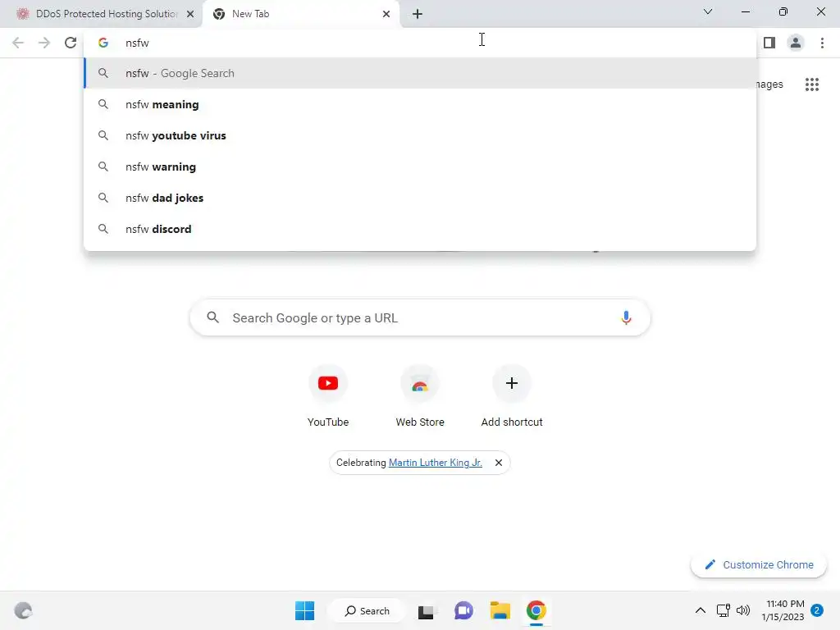Reload the page with the refresh icon
The width and height of the screenshot is (840, 630).
click(x=71, y=43)
